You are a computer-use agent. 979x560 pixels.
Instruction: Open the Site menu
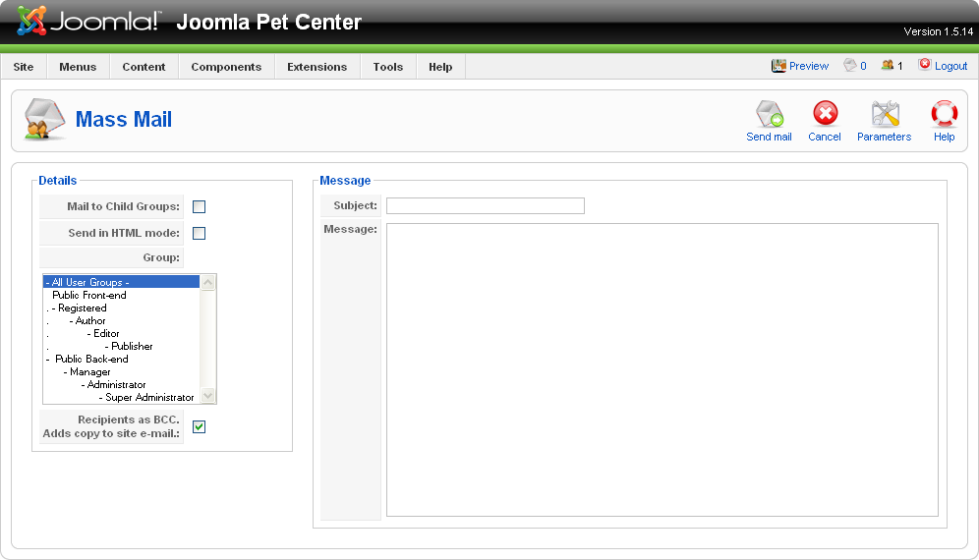tap(24, 67)
